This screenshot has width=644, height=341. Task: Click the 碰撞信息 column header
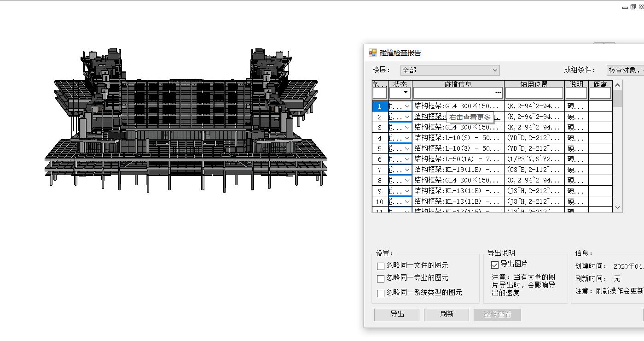click(458, 84)
